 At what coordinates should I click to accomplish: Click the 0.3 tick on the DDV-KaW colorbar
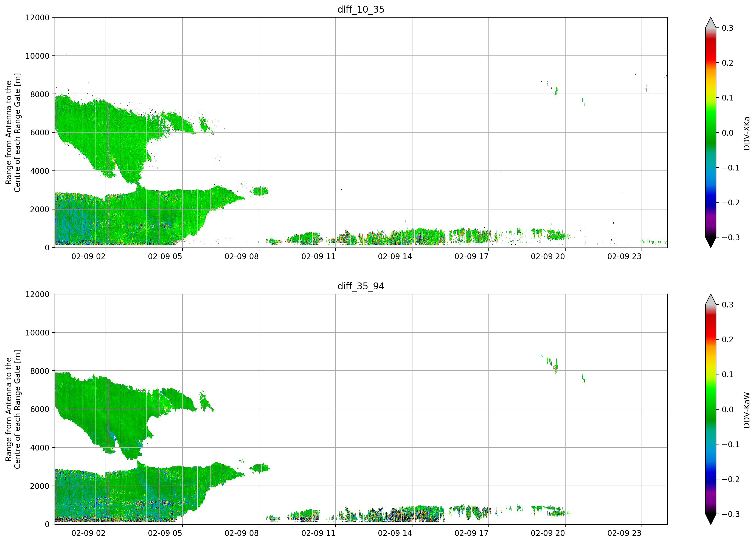point(728,305)
